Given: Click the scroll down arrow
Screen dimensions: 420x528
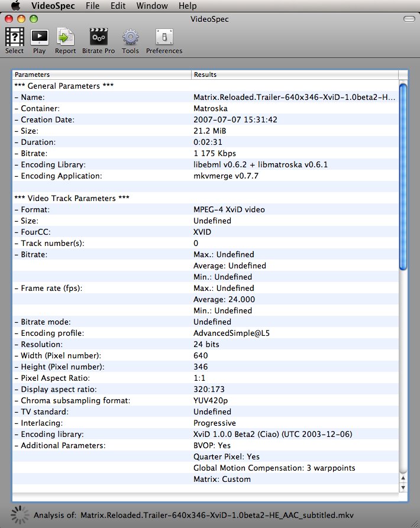Looking at the screenshot, I should click(403, 488).
